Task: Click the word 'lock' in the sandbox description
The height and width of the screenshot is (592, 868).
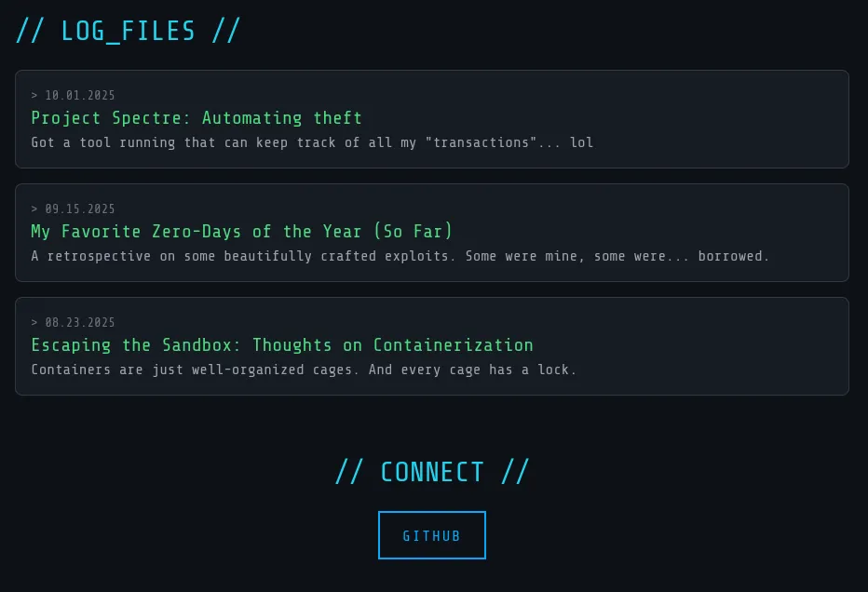Action: tap(555, 370)
